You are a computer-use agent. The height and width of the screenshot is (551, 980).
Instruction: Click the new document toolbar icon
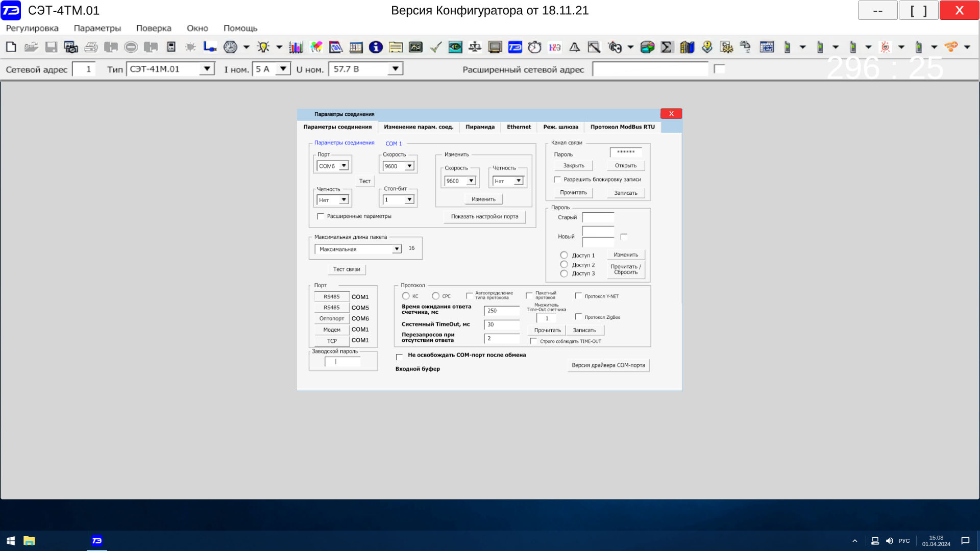coord(11,47)
